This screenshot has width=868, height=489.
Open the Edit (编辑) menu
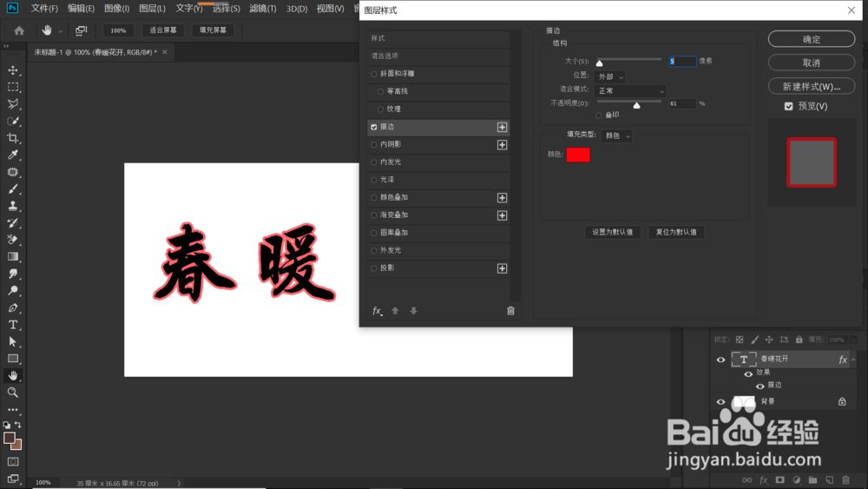[x=81, y=9]
